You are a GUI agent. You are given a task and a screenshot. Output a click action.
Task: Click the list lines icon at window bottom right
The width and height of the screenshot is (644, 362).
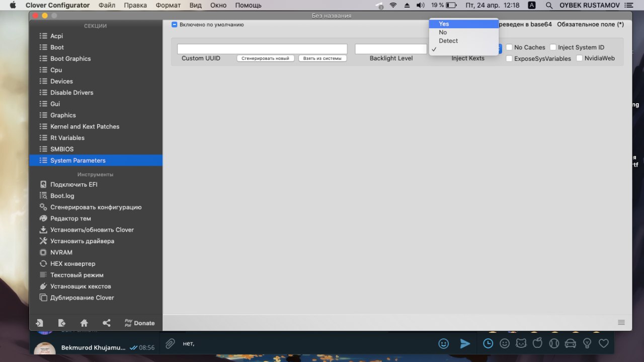(621, 322)
